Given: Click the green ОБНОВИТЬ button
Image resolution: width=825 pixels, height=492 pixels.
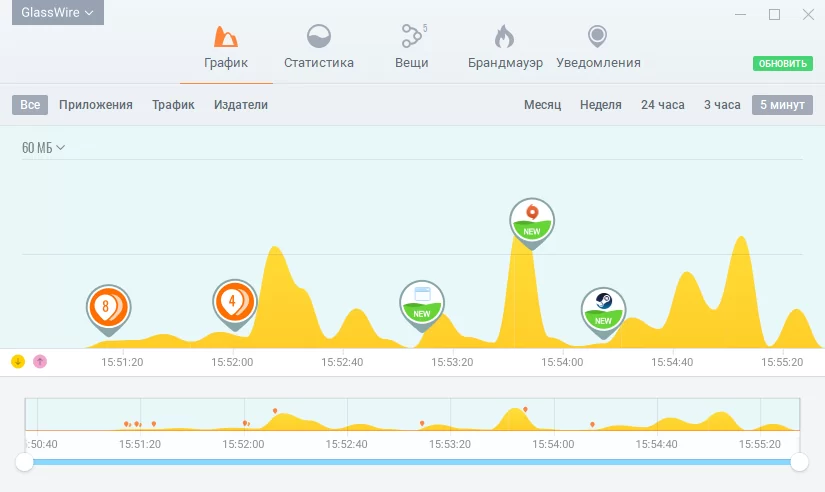Looking at the screenshot, I should click(783, 63).
